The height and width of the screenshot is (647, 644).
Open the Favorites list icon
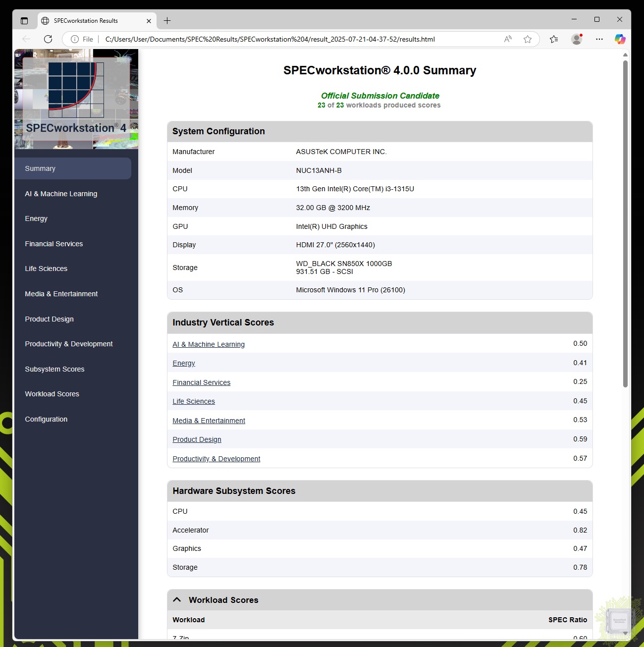554,39
